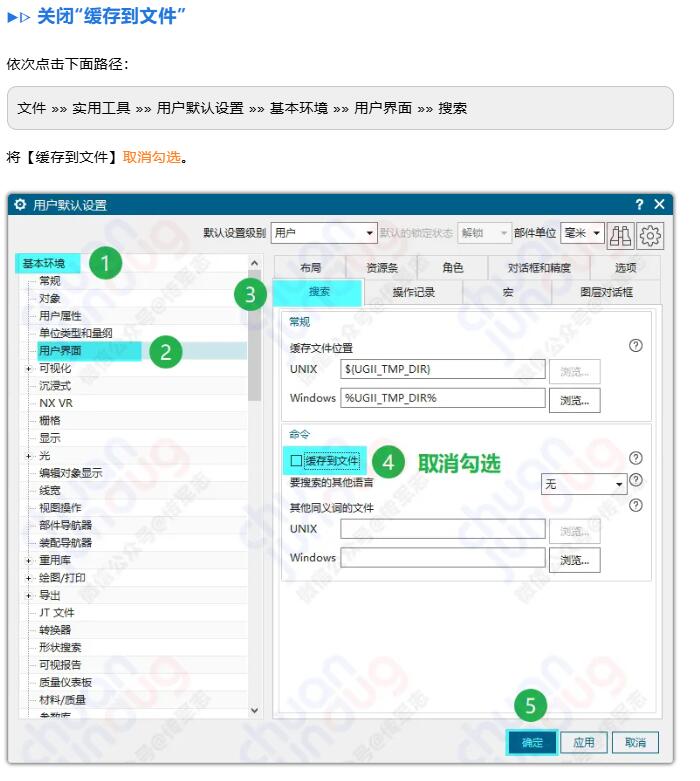
Task: Click the 应用 button
Action: tap(584, 742)
